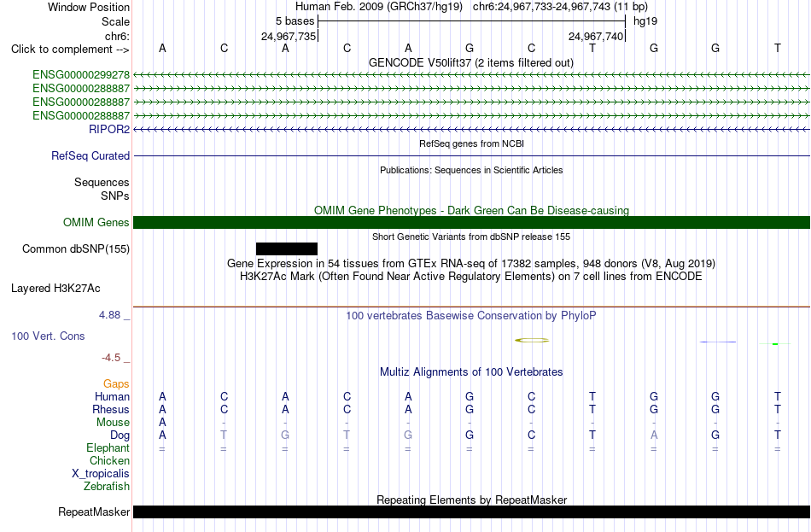This screenshot has height=532, width=811.
Task: Click the chr6:24,967,733-24,967,743 (11 bp) coordinates
Action: coord(560,7)
